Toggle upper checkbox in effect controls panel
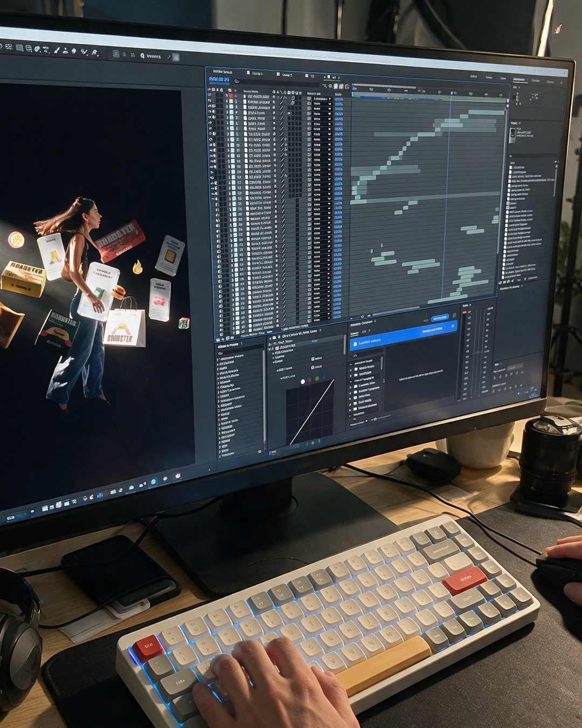 coord(313,359)
